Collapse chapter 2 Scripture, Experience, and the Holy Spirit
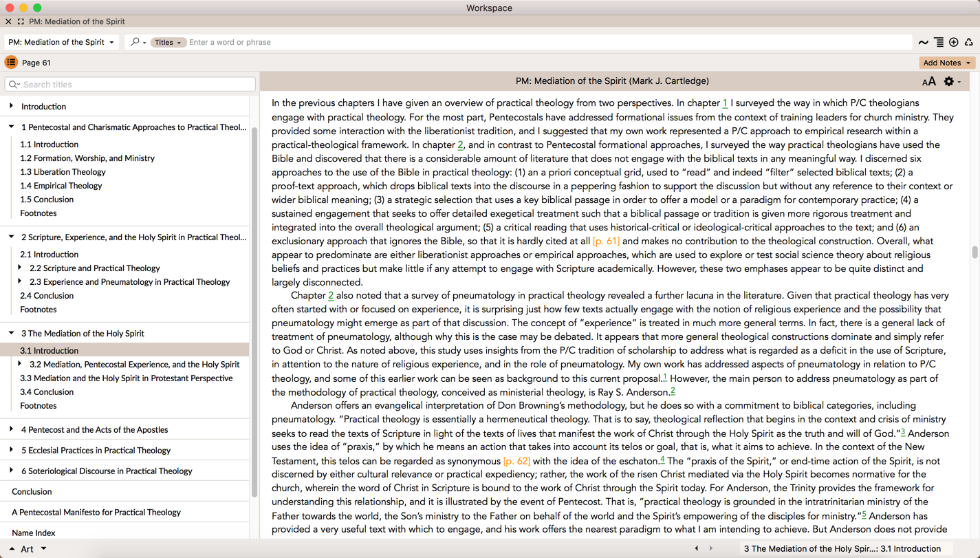 12,237
